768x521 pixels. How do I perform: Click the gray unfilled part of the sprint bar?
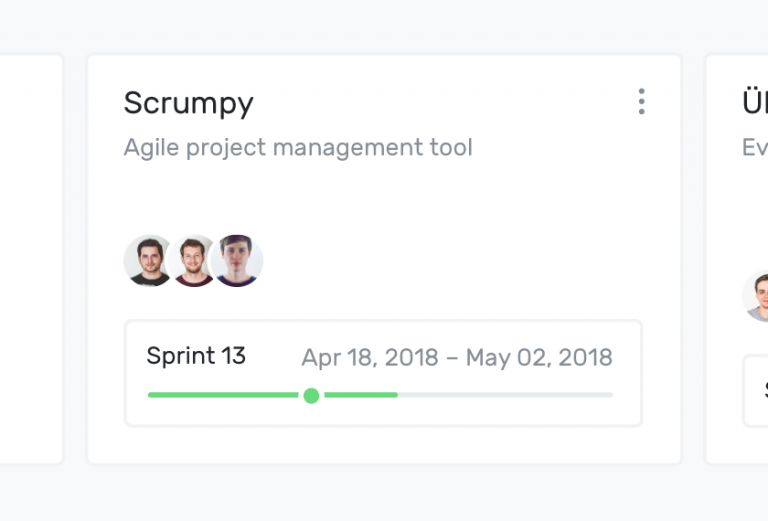(x=505, y=395)
